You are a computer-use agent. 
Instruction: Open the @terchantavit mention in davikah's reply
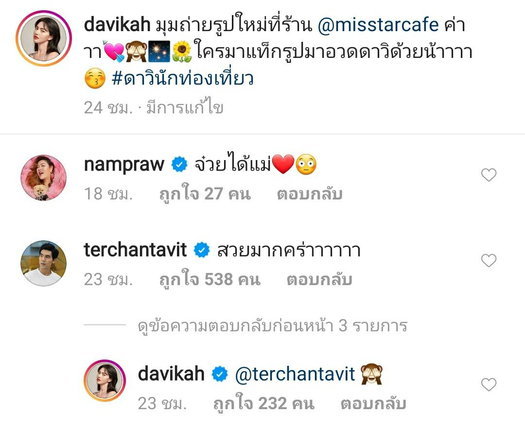click(295, 374)
